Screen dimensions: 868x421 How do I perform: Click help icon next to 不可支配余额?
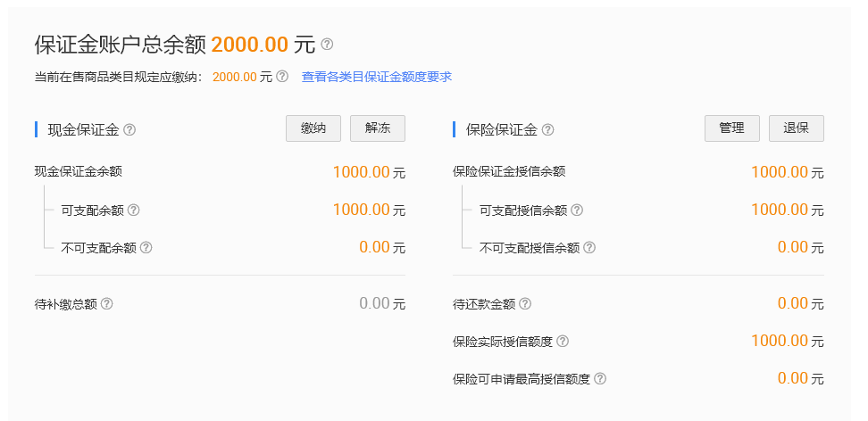coord(146,247)
